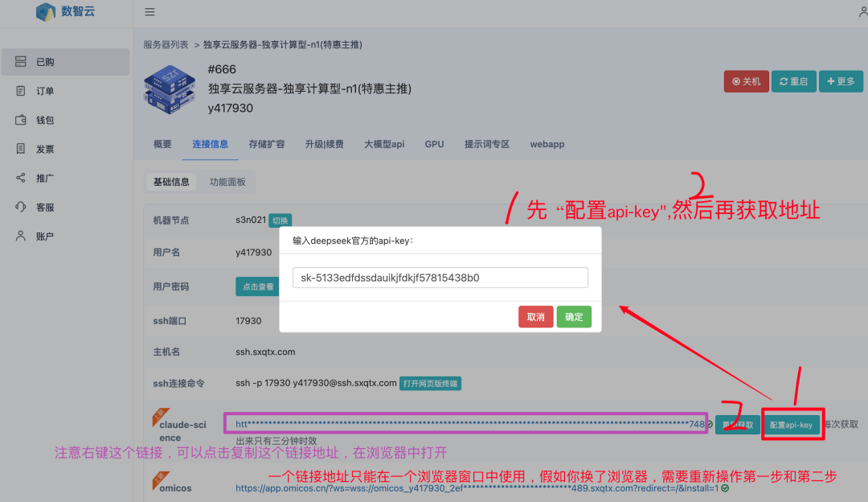The height and width of the screenshot is (502, 868).
Task: Click the 打开网页版终端 button
Action: click(x=430, y=384)
